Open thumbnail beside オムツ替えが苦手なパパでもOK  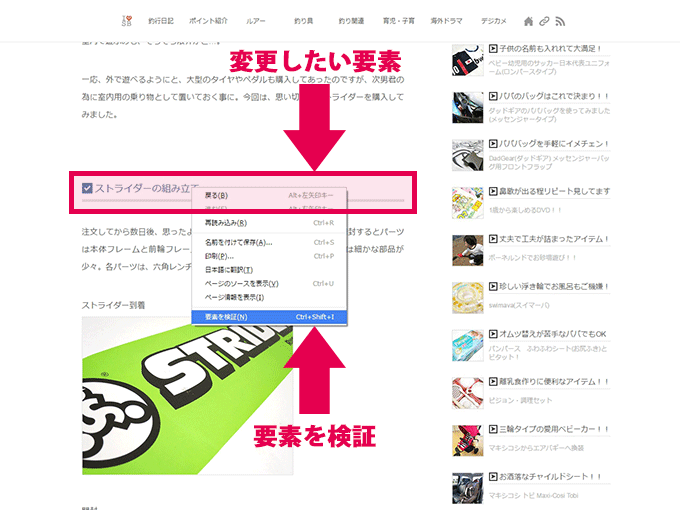click(x=468, y=346)
